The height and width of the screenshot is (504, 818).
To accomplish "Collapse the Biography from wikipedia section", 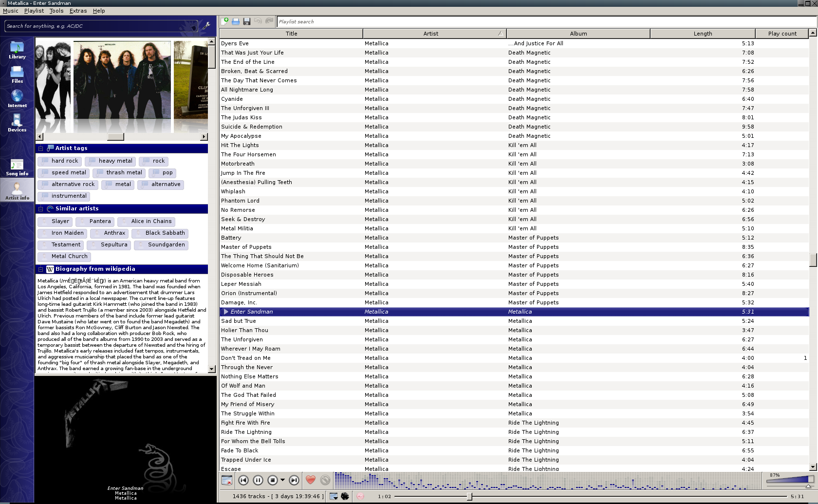I will [41, 269].
